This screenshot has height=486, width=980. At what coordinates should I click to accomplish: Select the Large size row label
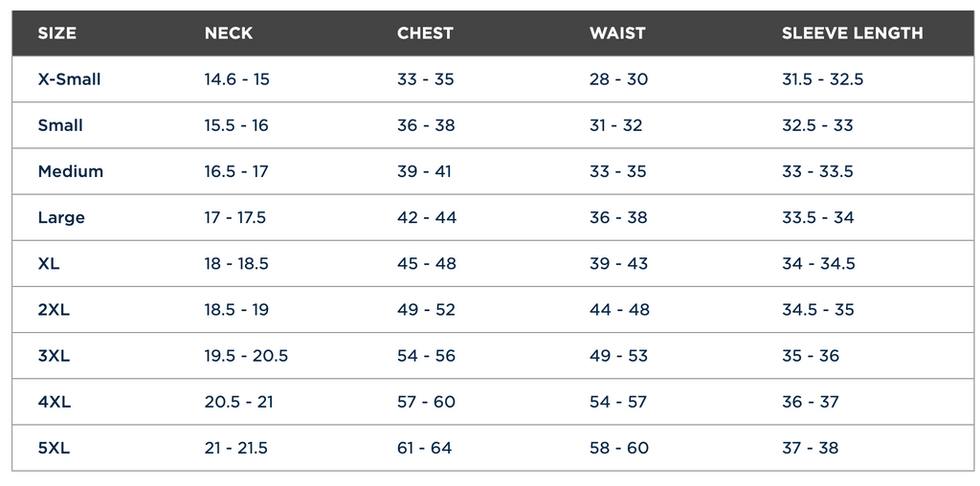click(61, 218)
